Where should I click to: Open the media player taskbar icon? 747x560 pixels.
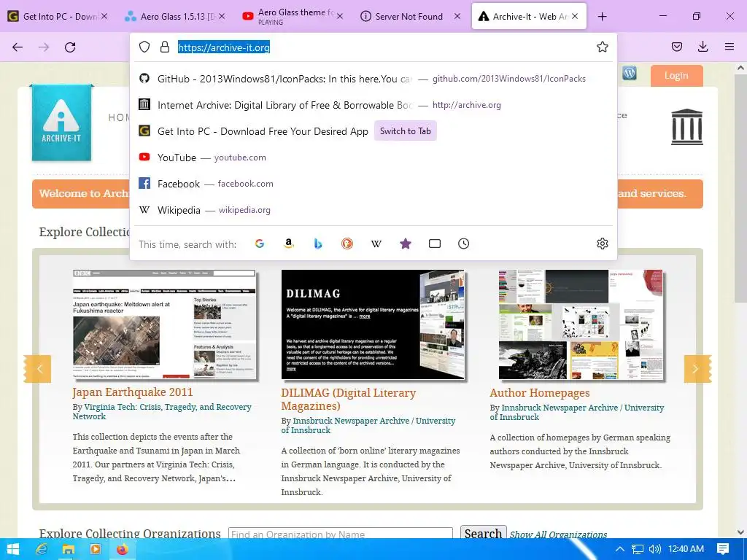tap(96, 550)
